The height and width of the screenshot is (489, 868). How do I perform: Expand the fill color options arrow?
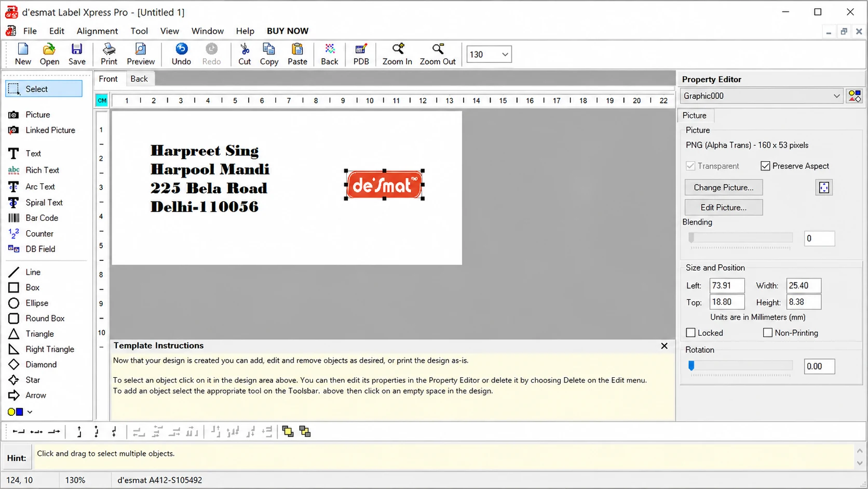coord(30,412)
